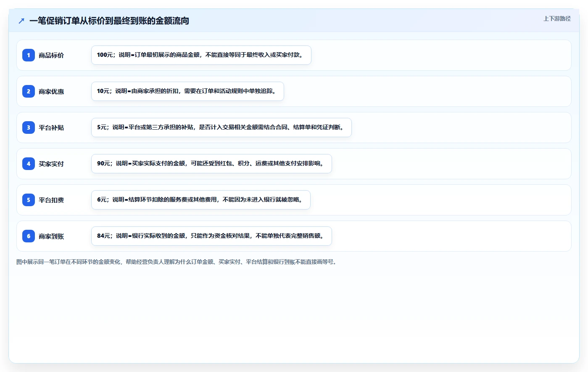Click the arrow icon beside the title
588x372 pixels.
point(21,21)
